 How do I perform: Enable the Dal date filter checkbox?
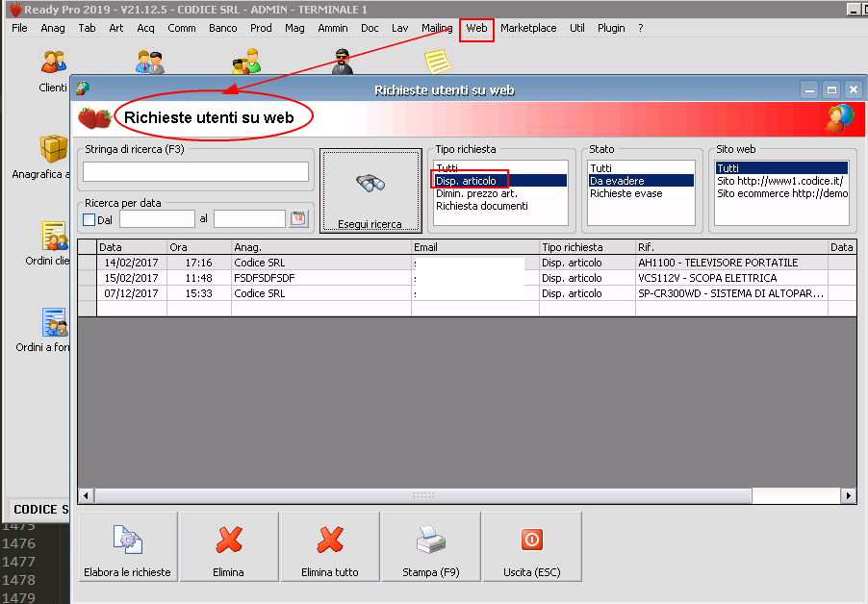pyautogui.click(x=89, y=220)
